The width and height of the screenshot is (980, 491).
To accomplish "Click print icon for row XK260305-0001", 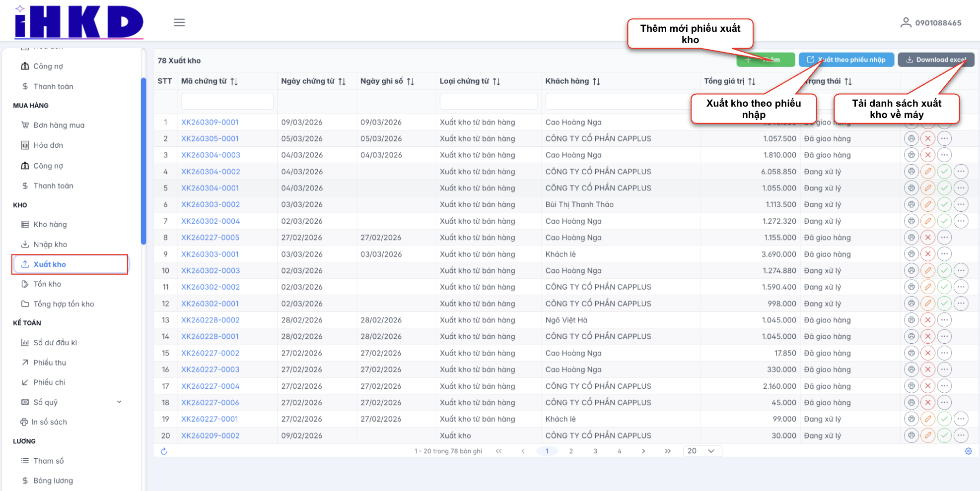I will tap(911, 138).
